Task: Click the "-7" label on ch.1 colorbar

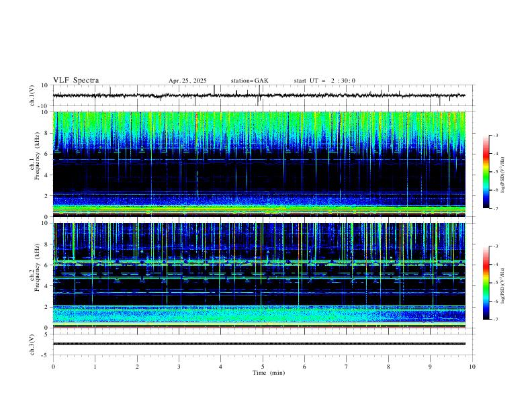Action: pos(496,208)
